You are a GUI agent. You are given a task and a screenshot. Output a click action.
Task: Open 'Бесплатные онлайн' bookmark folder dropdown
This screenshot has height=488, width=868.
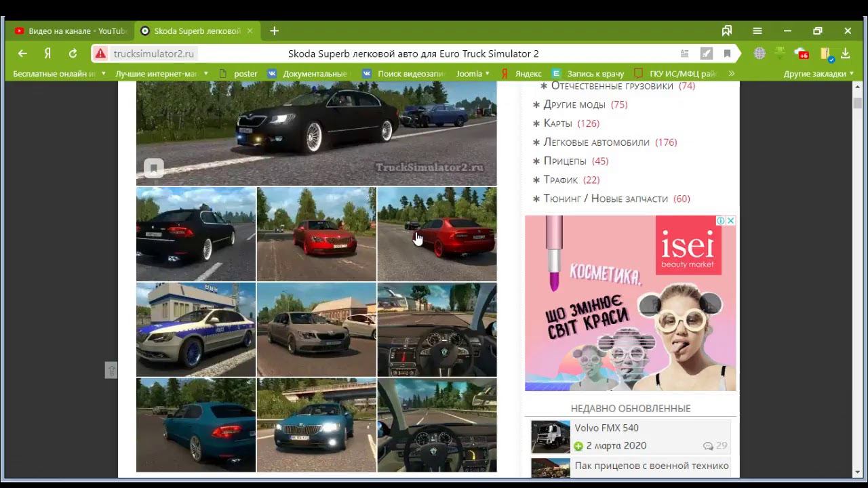(x=60, y=73)
